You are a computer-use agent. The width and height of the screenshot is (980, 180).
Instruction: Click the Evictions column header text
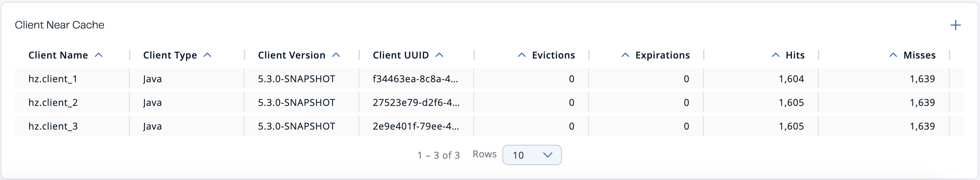(553, 55)
